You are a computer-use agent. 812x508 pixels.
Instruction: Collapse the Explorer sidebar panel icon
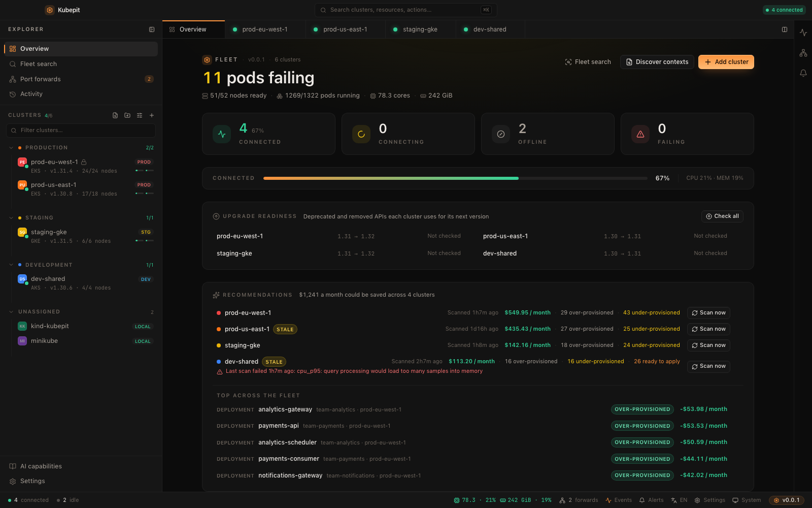tap(152, 29)
